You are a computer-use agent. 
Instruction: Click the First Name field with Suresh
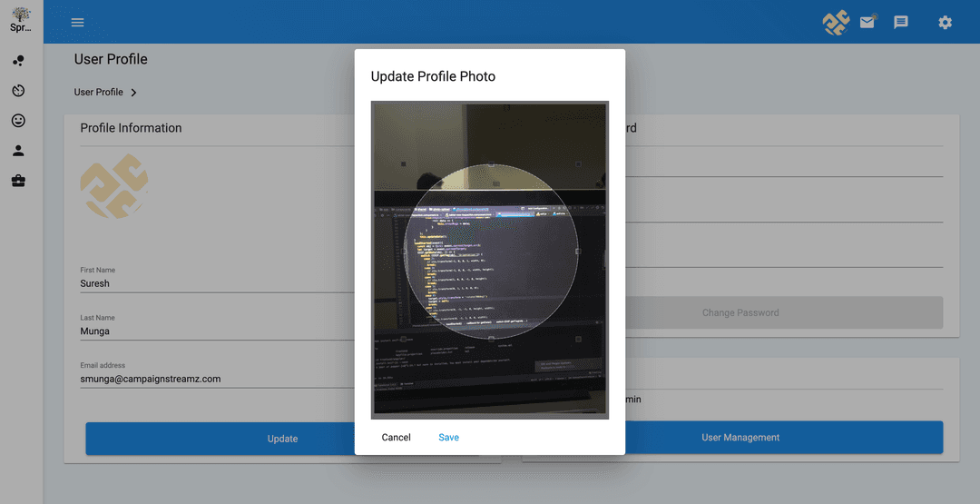pyautogui.click(x=218, y=283)
